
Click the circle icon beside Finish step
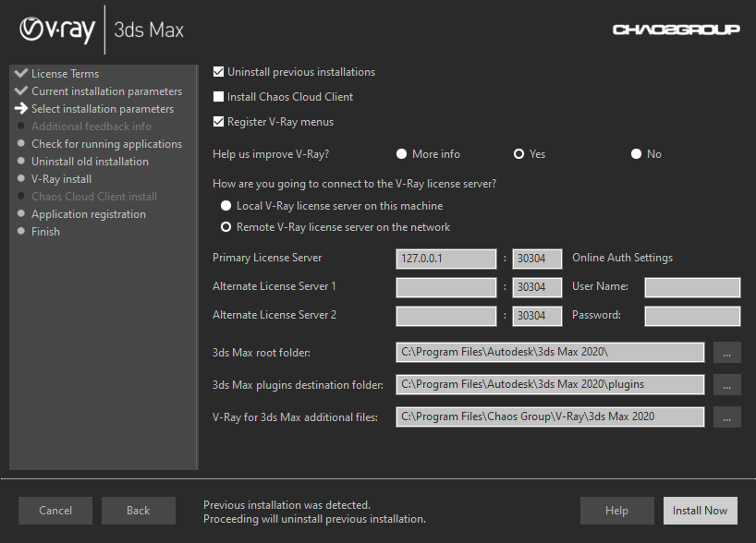[23, 231]
